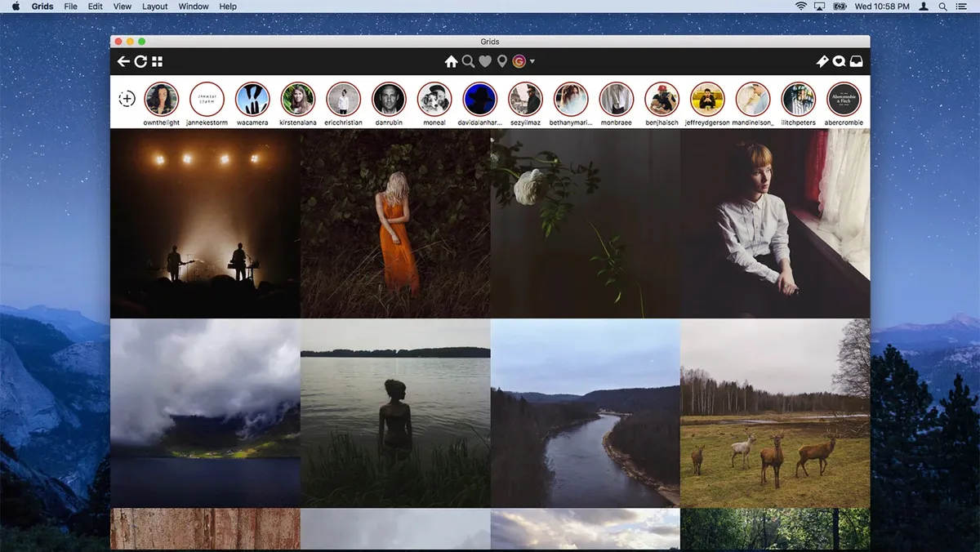Open the comments speech bubble icon
980x552 pixels.
click(839, 61)
